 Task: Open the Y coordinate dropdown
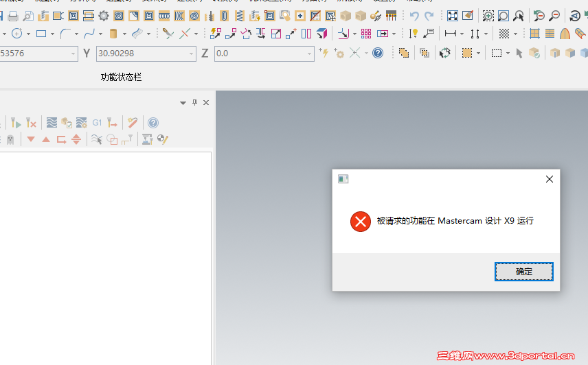tap(191, 54)
